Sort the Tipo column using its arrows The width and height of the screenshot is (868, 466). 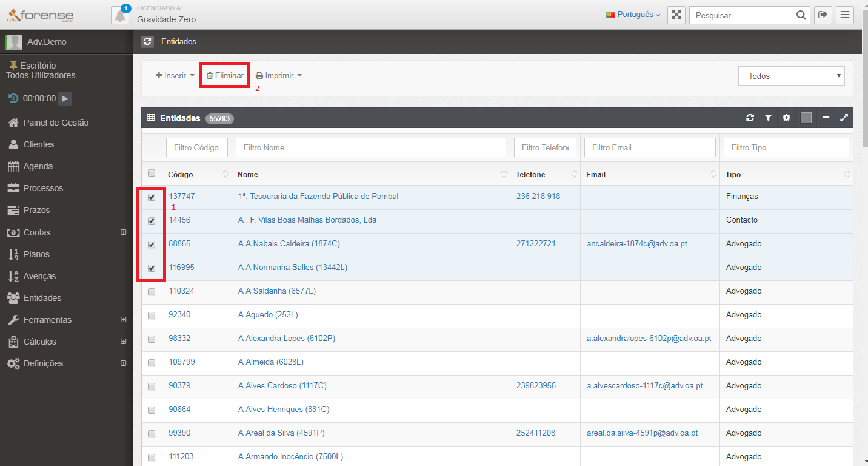tap(847, 174)
